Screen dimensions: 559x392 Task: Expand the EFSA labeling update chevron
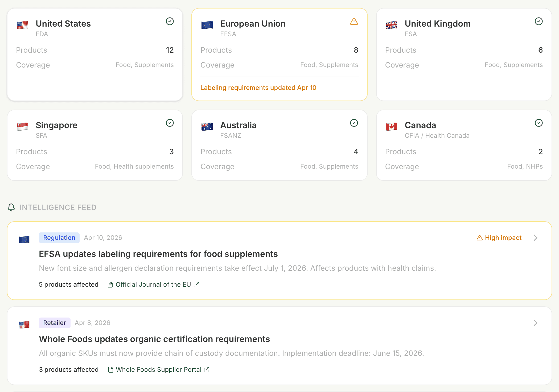coord(536,238)
